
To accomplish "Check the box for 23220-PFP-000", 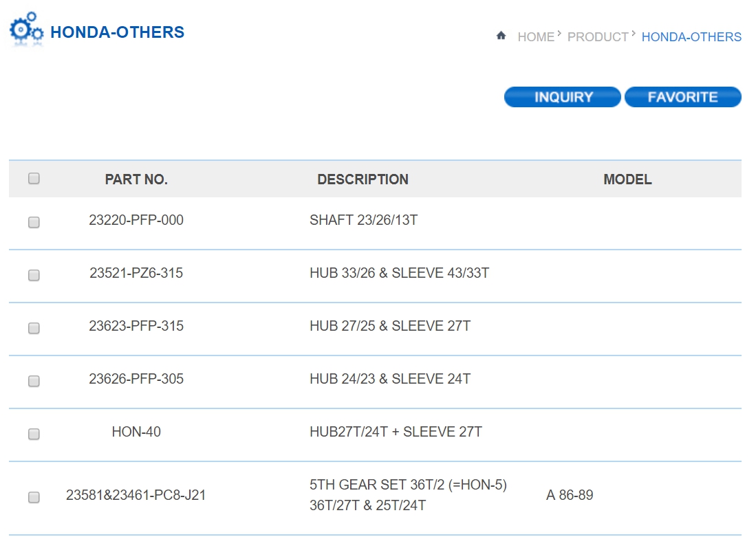I will (34, 222).
